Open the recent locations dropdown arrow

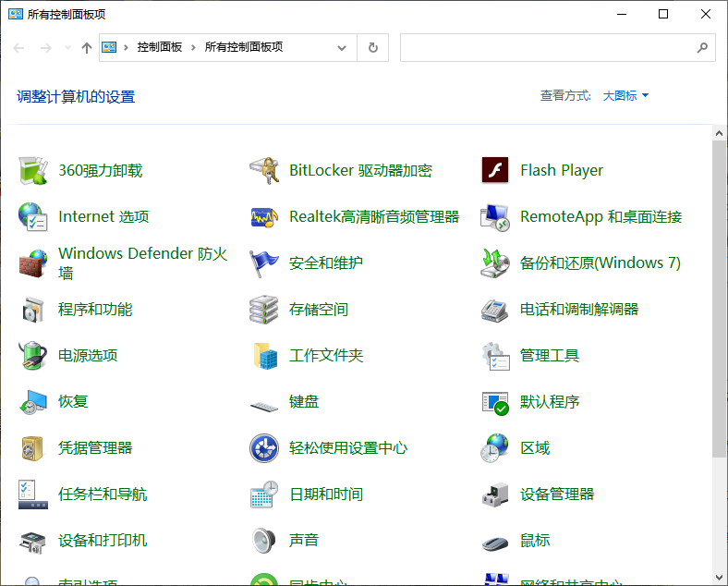point(67,47)
